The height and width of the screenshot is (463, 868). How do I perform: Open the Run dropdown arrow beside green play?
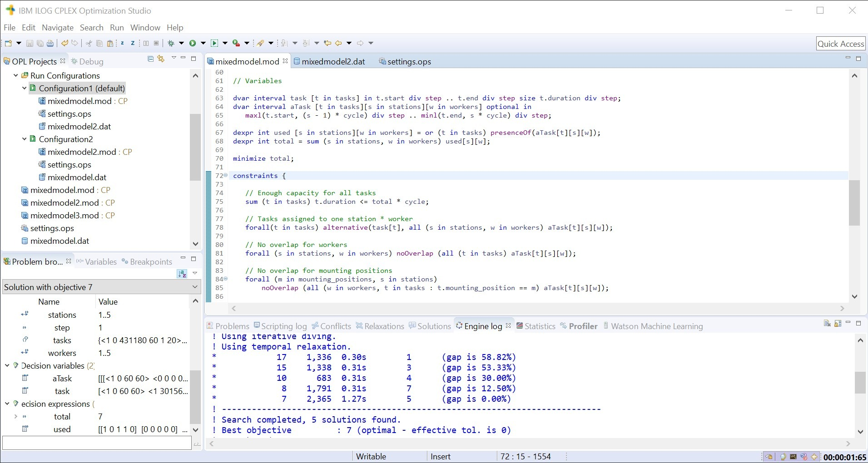203,43
